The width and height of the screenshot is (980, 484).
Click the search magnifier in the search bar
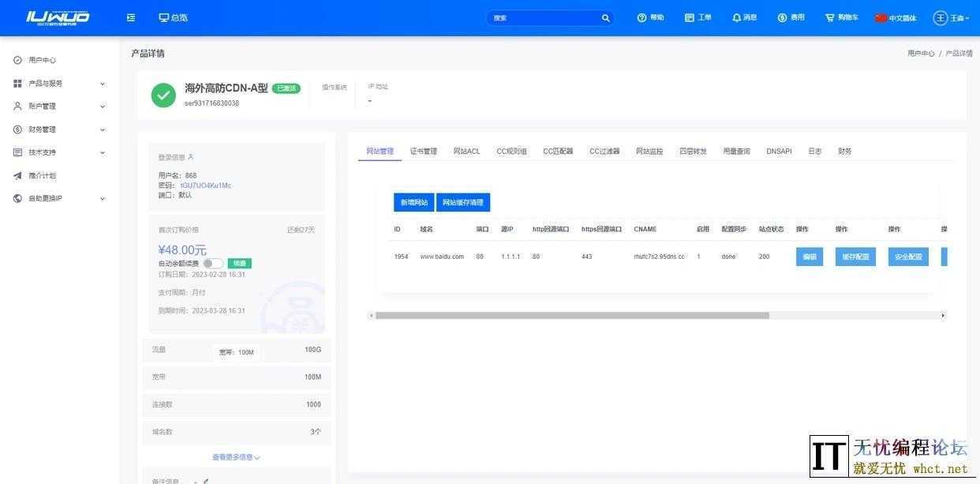pos(605,17)
